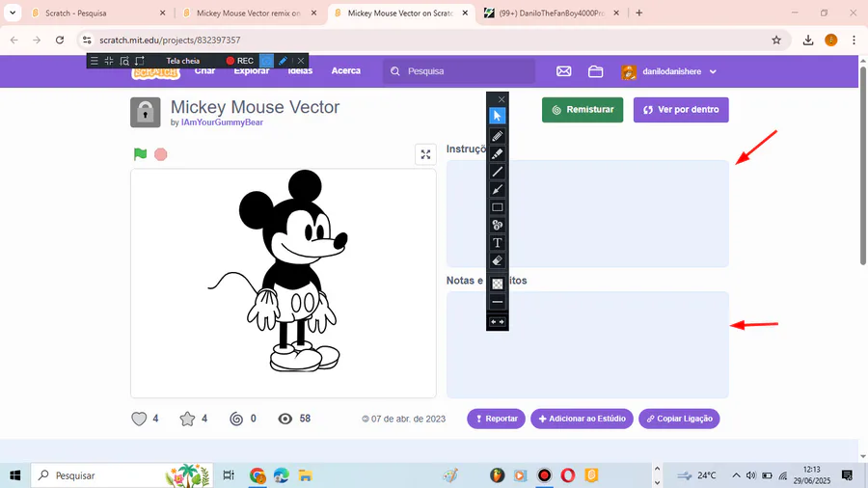868x488 pixels.
Task: Enter fullscreen stage mode
Action: tap(425, 154)
